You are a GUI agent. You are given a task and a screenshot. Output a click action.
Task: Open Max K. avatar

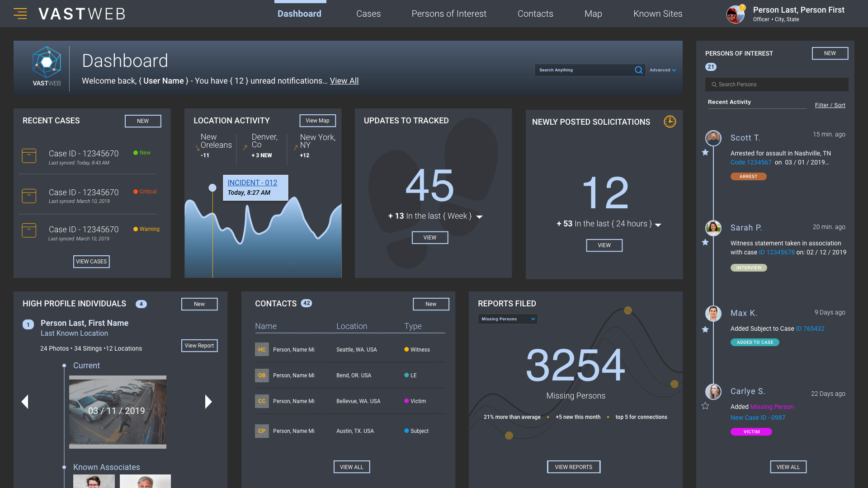tap(713, 313)
